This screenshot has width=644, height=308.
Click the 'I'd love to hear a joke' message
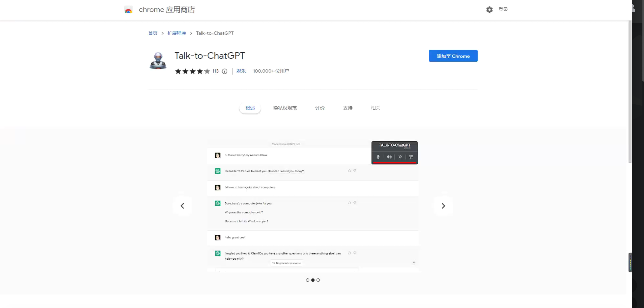[250, 187]
